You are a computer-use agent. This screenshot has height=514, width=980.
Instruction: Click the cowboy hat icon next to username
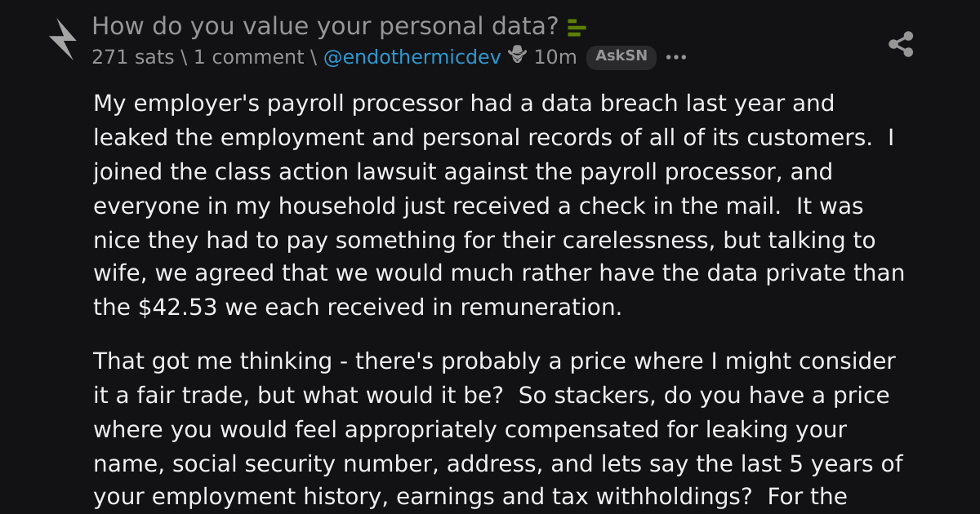[518, 55]
